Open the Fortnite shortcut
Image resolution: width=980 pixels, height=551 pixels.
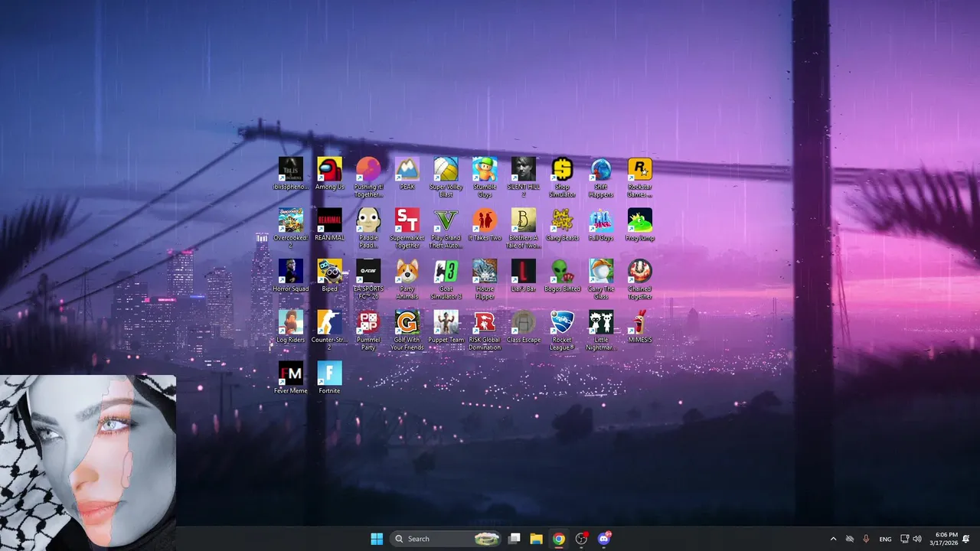coord(329,377)
